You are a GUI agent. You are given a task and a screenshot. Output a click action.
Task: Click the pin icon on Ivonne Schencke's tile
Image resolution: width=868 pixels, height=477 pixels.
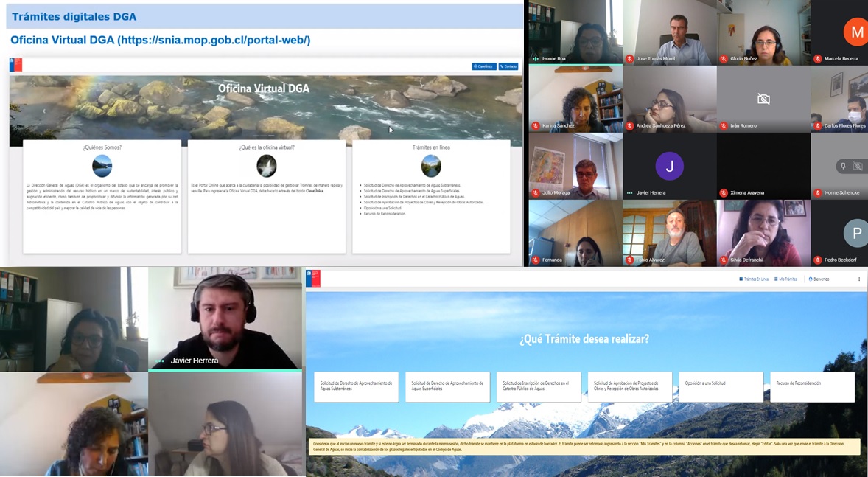pos(842,166)
